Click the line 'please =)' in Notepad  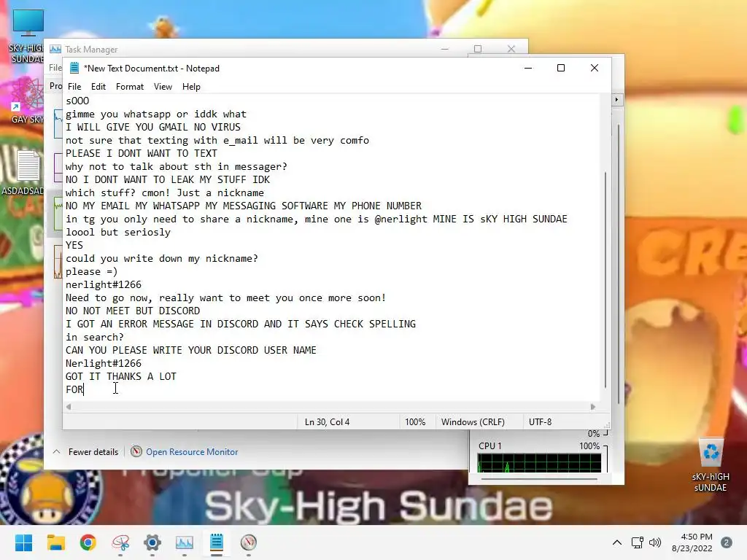point(91,272)
